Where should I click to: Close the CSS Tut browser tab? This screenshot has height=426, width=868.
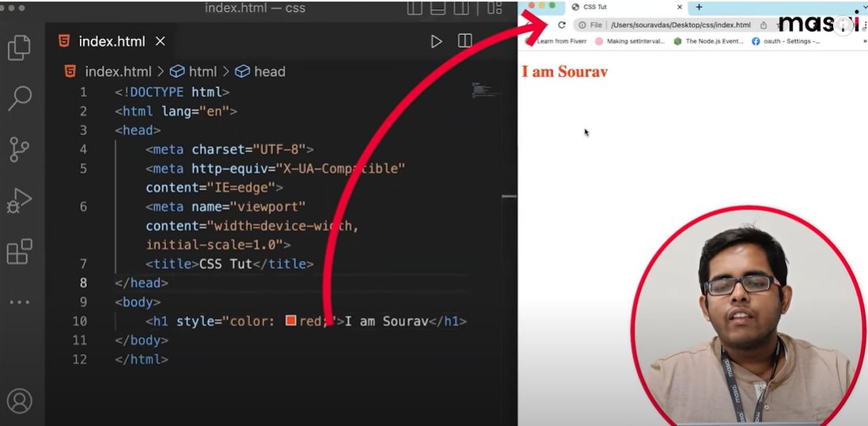pyautogui.click(x=680, y=7)
